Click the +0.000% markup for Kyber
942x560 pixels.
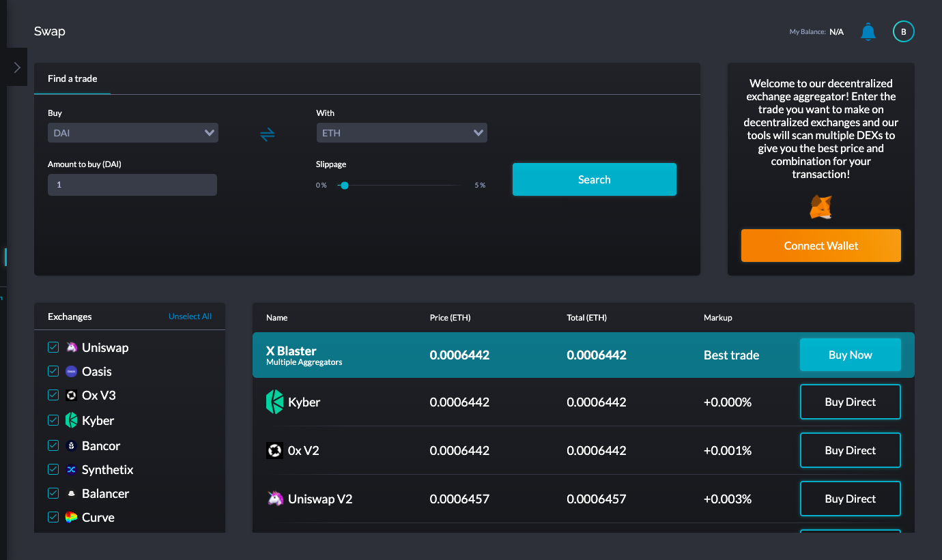click(728, 402)
